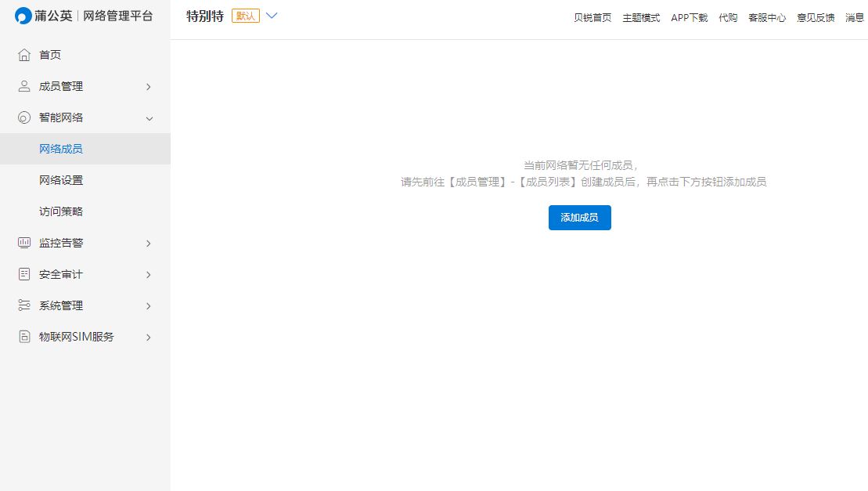Open the 特别特 network dropdown arrow

[x=272, y=16]
